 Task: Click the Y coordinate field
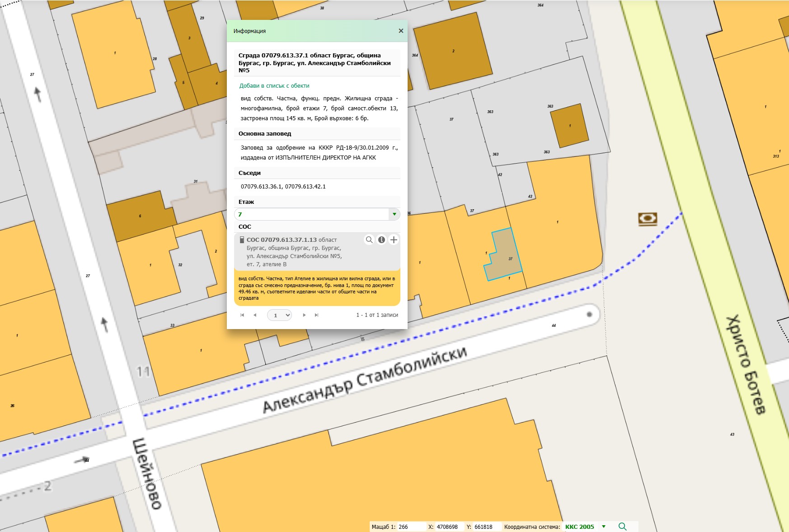486,527
